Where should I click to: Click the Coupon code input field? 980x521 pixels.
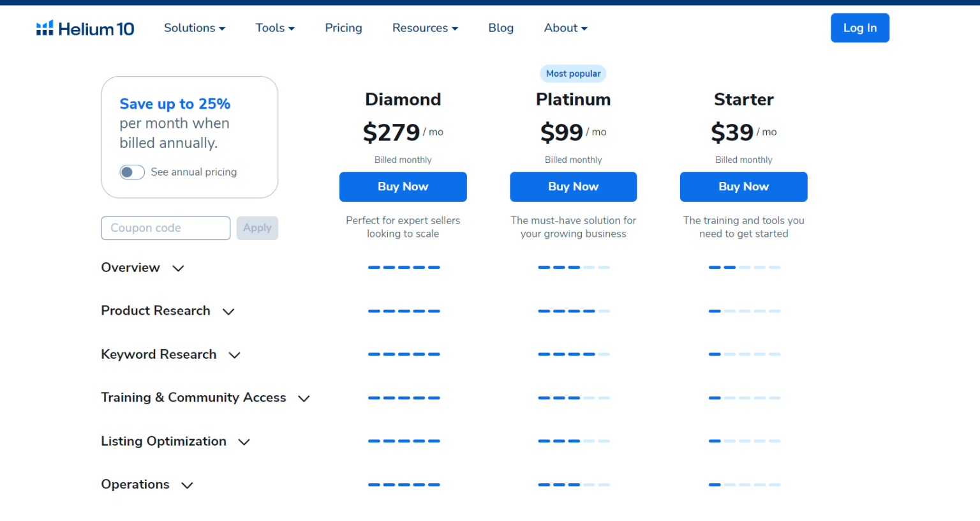click(165, 228)
